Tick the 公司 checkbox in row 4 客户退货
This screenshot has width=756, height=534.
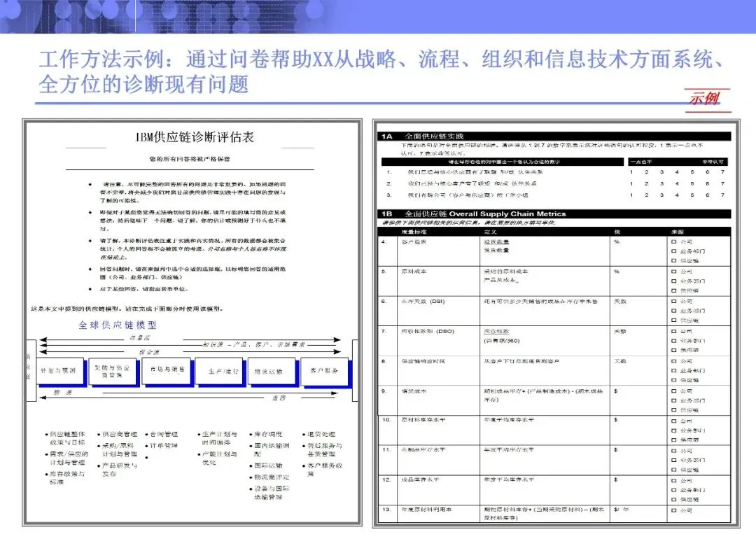pyautogui.click(x=673, y=242)
